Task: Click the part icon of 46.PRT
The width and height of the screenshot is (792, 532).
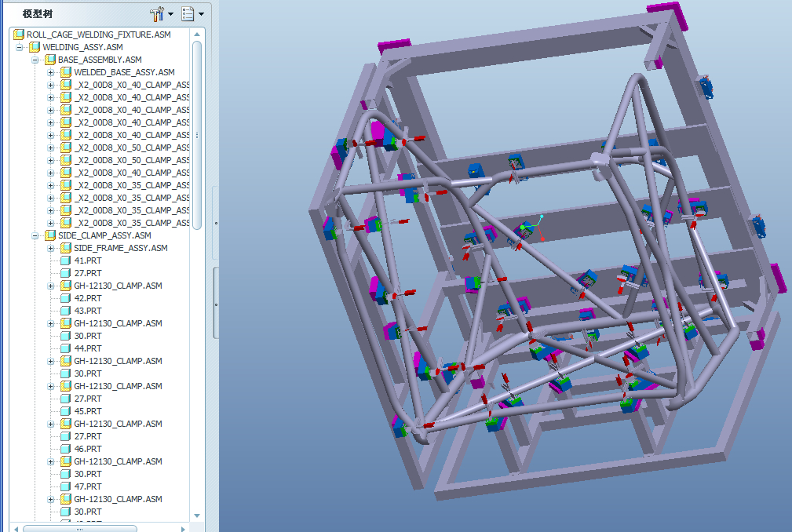Action: 66,449
